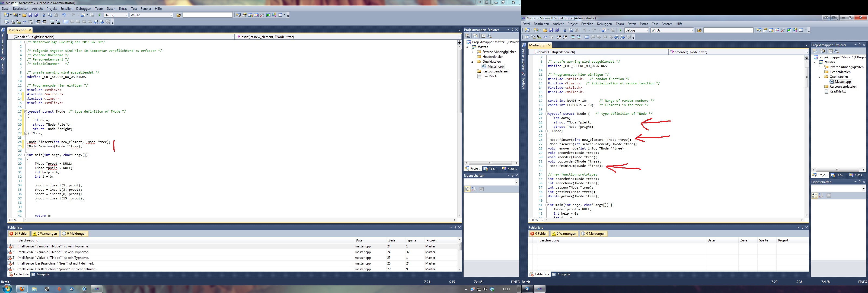Screen dimensions: 868x293
Task: Click the categorized view icon in the right Eigenschaften panel
Action: click(x=815, y=196)
